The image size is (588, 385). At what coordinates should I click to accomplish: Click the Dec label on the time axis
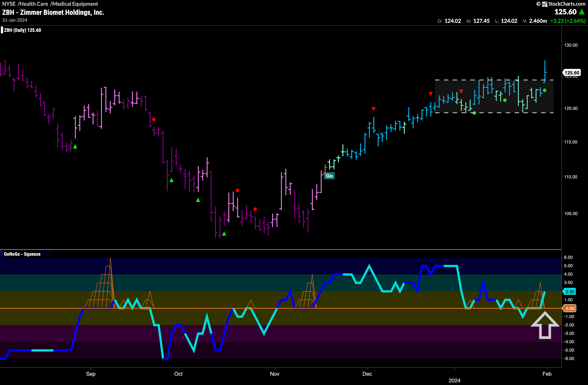(x=367, y=374)
